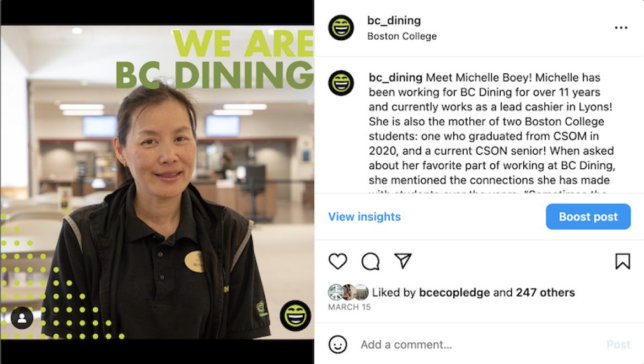Click the liker avatars thumbnails

click(x=348, y=292)
